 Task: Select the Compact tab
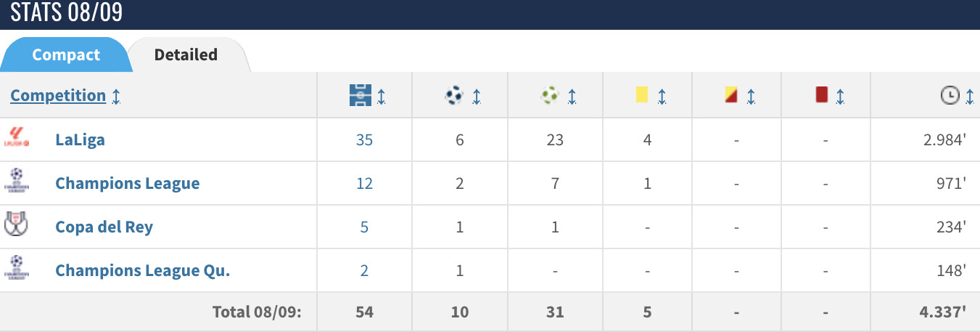point(66,54)
